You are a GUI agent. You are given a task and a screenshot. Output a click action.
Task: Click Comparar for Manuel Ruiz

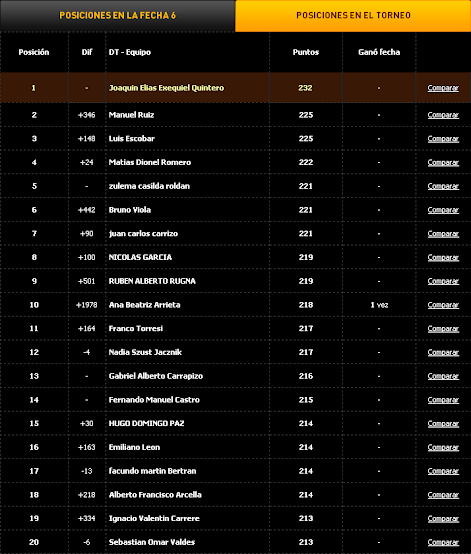443,115
